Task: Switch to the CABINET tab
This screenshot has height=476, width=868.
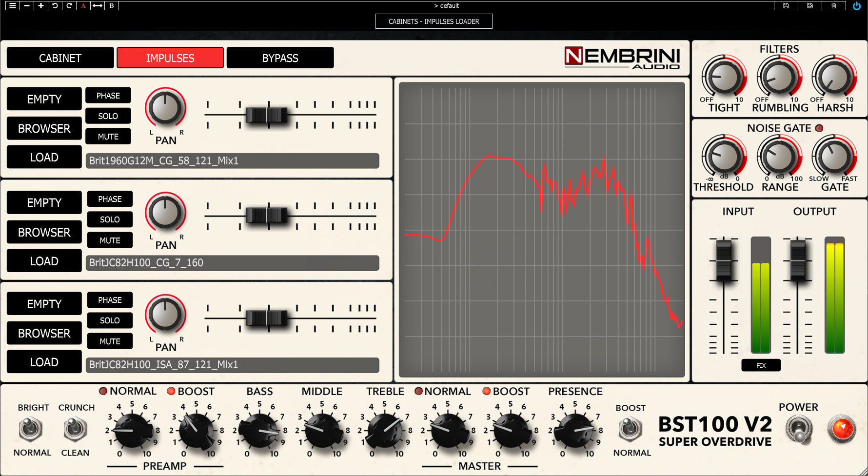Action: (x=60, y=58)
